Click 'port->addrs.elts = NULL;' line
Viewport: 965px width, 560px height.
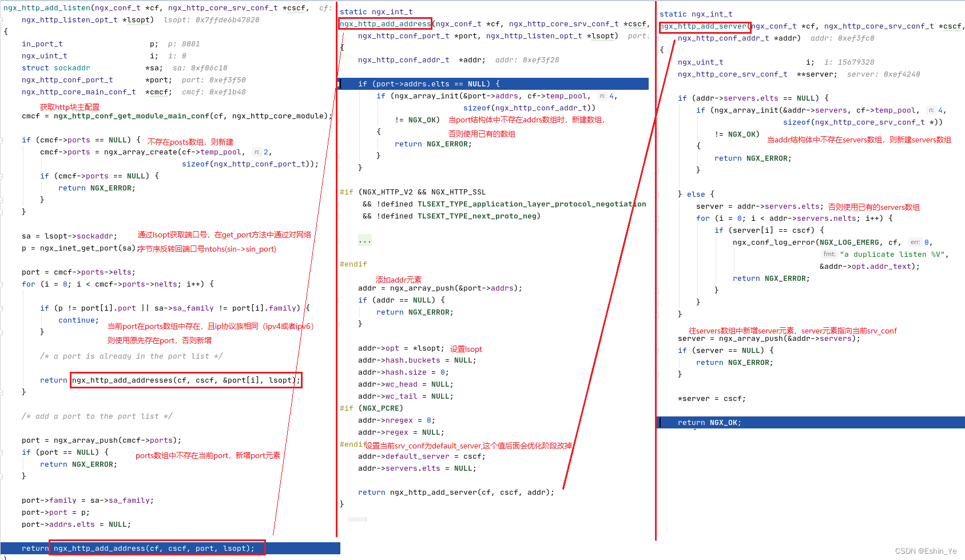pyautogui.click(x=76, y=525)
